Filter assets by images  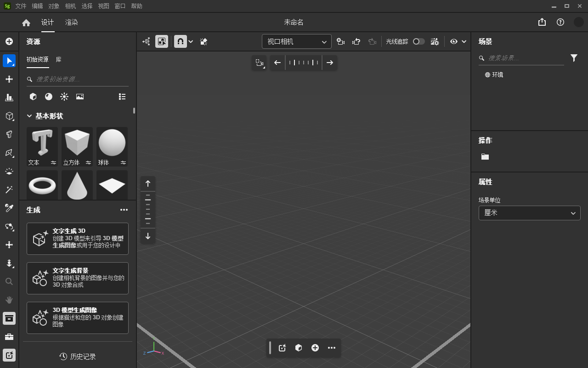click(x=80, y=97)
